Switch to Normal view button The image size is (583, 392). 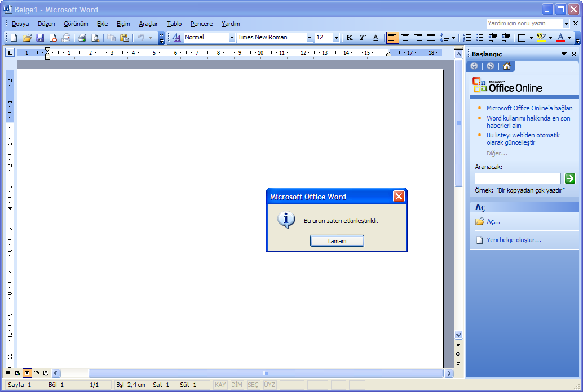8,373
